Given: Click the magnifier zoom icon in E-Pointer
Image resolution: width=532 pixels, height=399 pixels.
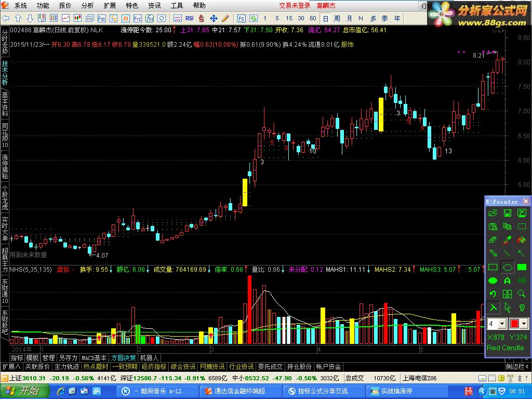Looking at the screenshot, I should coord(522,294).
